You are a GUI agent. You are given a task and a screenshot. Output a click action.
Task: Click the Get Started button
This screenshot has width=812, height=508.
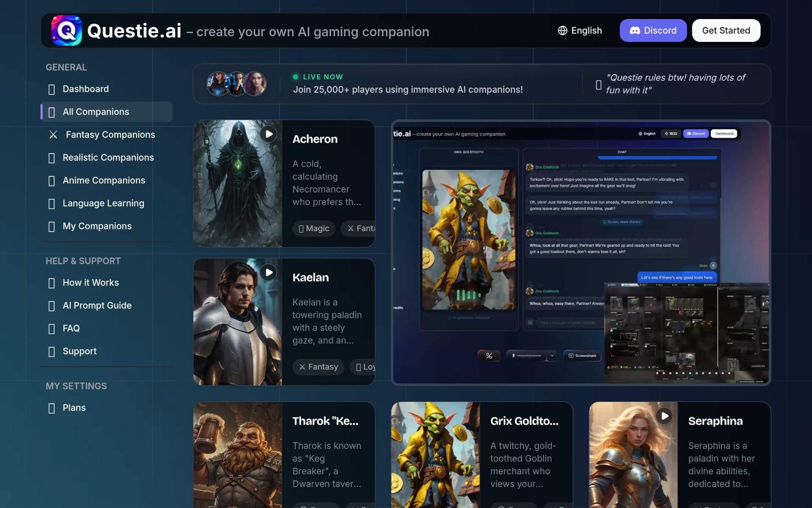pos(726,30)
